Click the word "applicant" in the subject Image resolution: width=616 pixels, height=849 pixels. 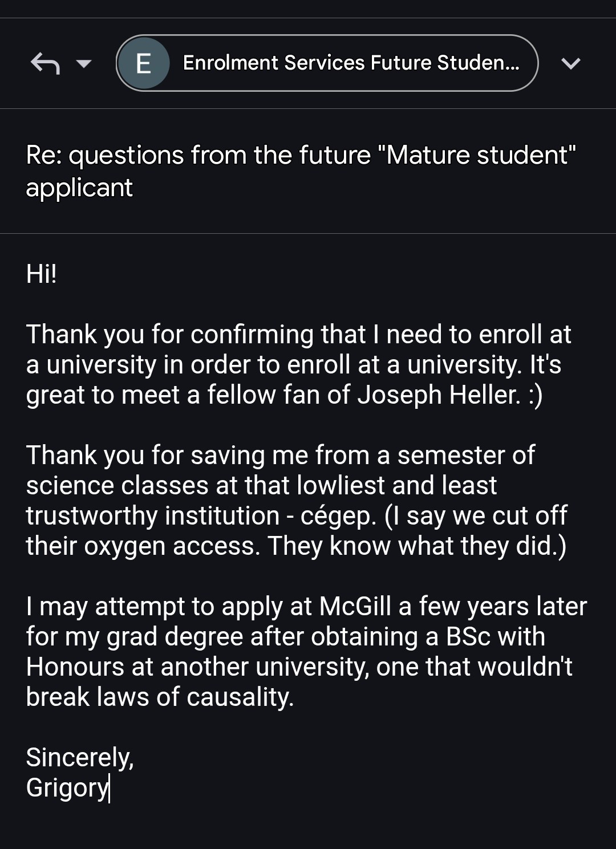coord(79,188)
